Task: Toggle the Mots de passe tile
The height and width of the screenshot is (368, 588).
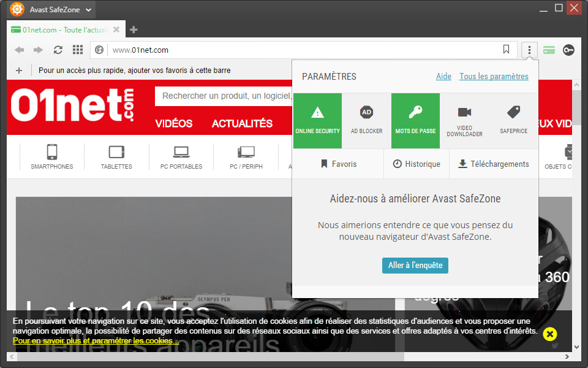Action: (415, 121)
